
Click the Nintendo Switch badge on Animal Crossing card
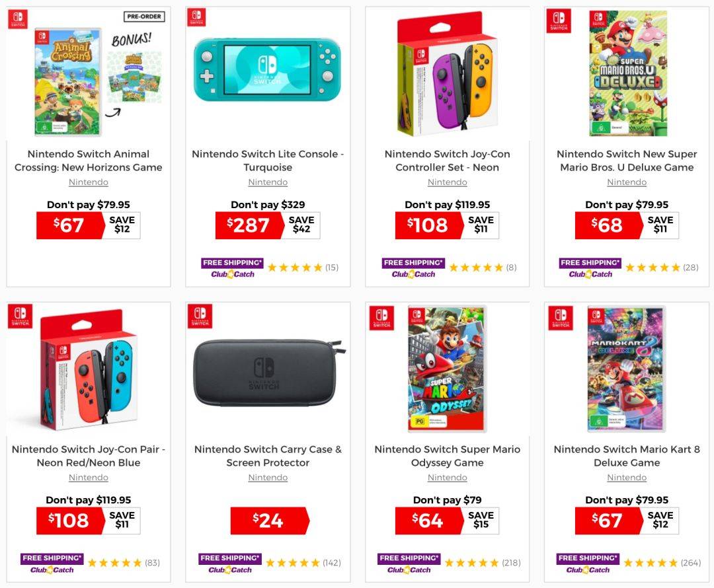pos(19,20)
